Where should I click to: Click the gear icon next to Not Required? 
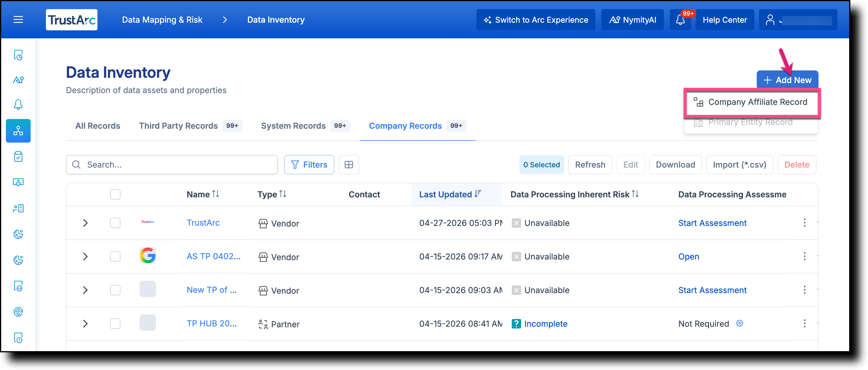click(x=739, y=323)
